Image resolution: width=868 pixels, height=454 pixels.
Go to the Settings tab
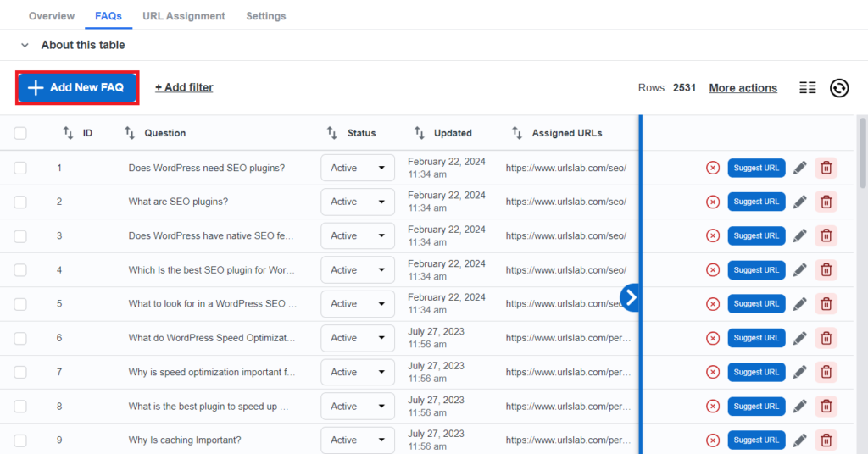tap(266, 16)
